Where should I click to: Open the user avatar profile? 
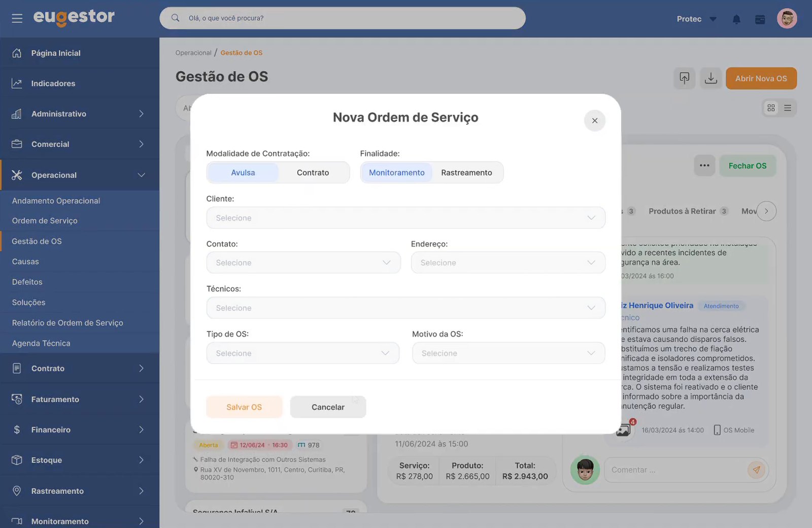pos(787,19)
